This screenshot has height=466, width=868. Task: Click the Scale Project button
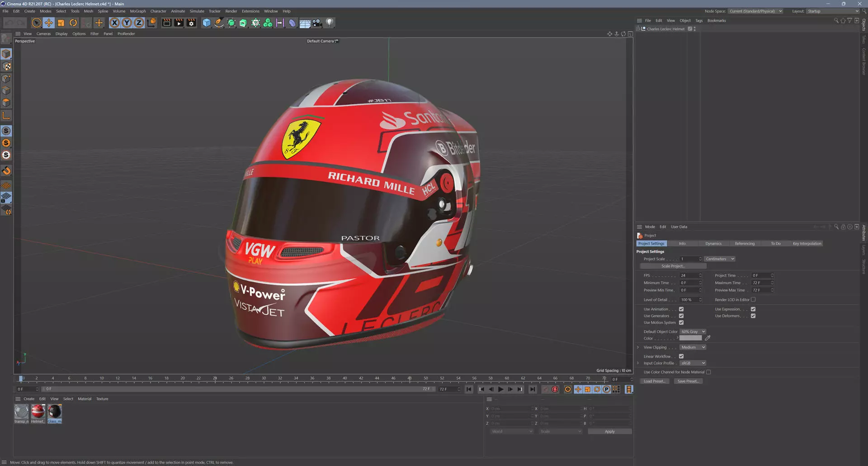(673, 266)
